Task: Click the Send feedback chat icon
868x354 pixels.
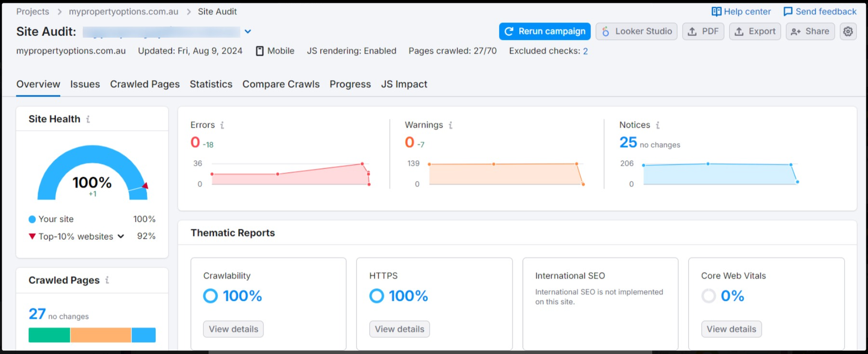Action: click(788, 11)
